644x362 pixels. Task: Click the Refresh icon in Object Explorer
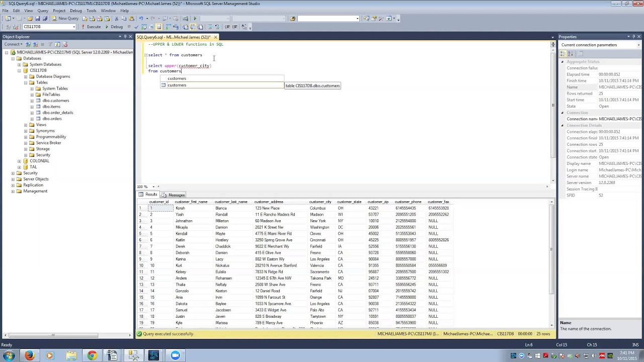57,44
